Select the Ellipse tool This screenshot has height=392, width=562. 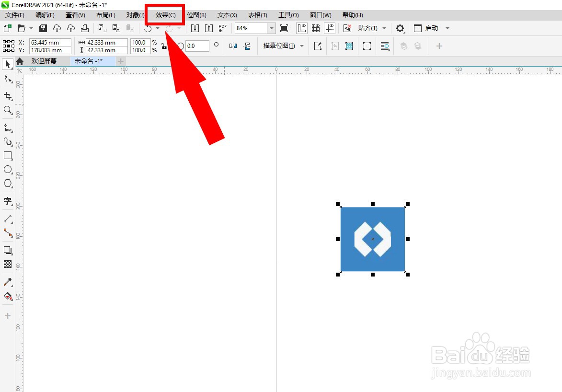coord(8,170)
